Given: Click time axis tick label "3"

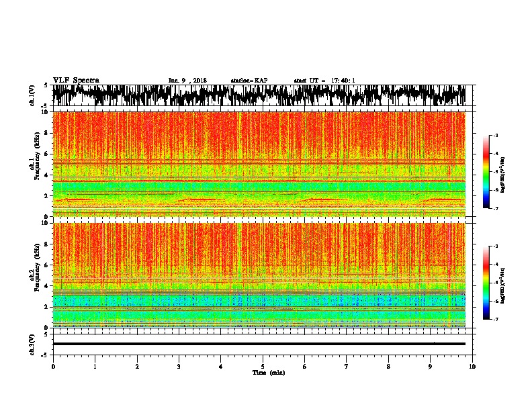Looking at the screenshot, I should tap(179, 367).
